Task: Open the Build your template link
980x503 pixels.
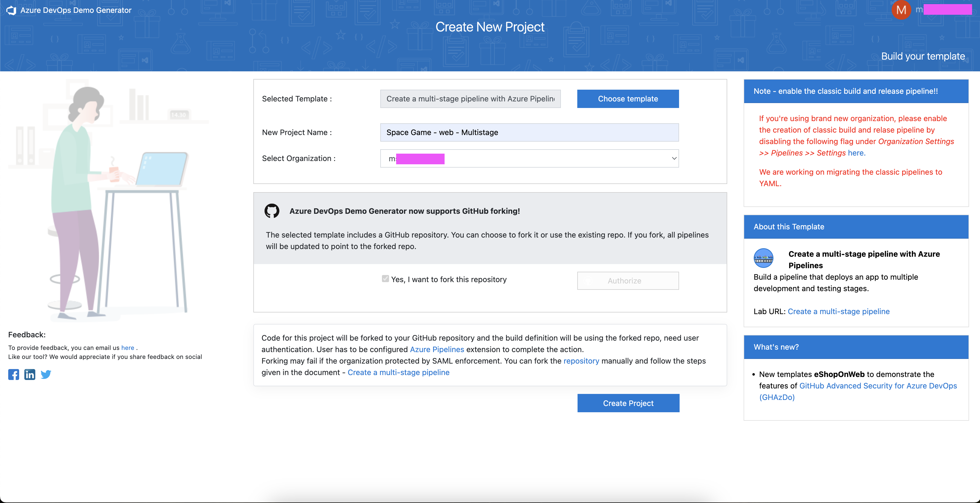Action: tap(923, 56)
